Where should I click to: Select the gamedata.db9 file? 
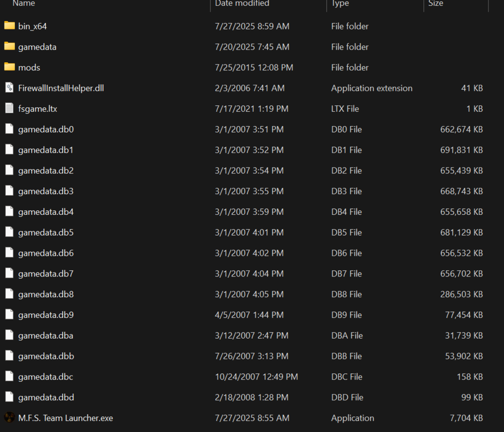coord(44,314)
